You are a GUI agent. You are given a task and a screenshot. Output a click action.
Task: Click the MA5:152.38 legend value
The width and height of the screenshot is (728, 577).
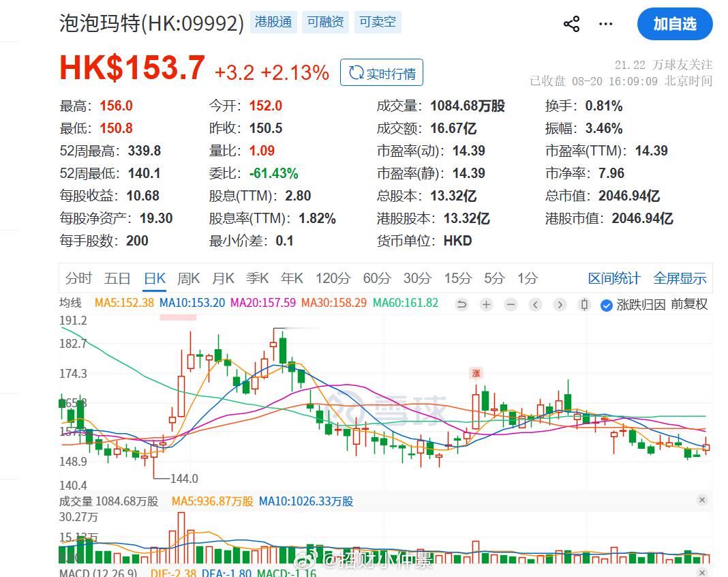124,303
